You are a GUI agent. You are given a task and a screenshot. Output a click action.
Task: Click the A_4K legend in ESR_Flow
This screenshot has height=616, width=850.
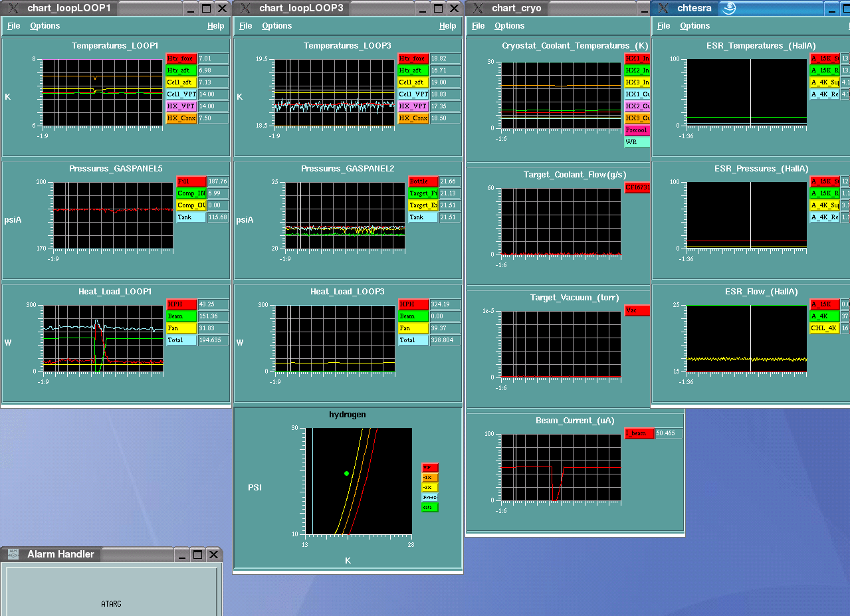pyautogui.click(x=825, y=316)
